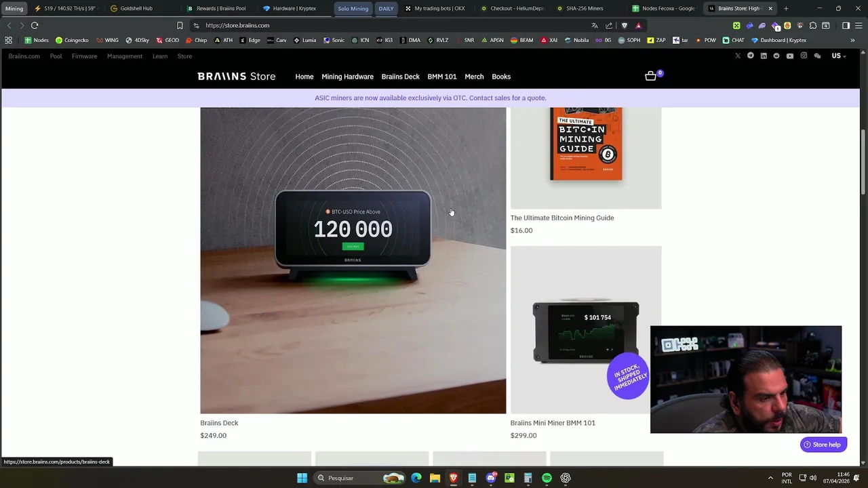Click Learn link in top bar

[160, 56]
